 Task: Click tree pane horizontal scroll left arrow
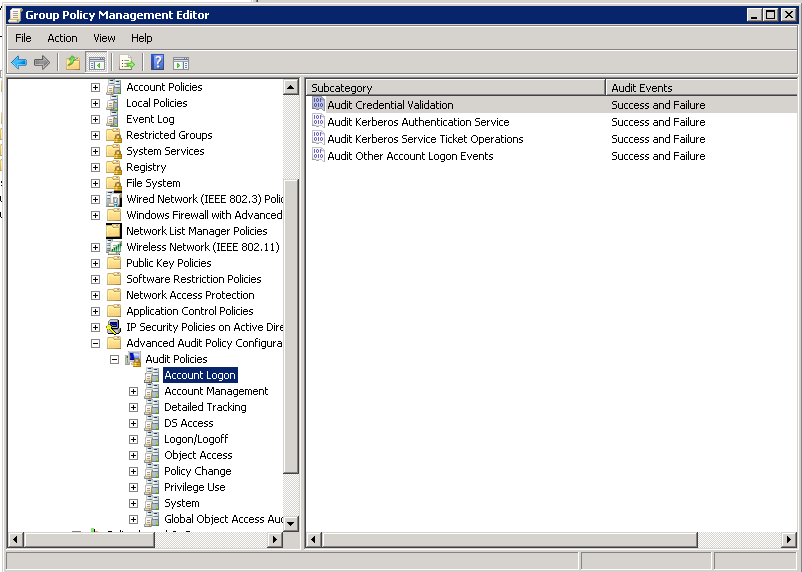click(15, 539)
